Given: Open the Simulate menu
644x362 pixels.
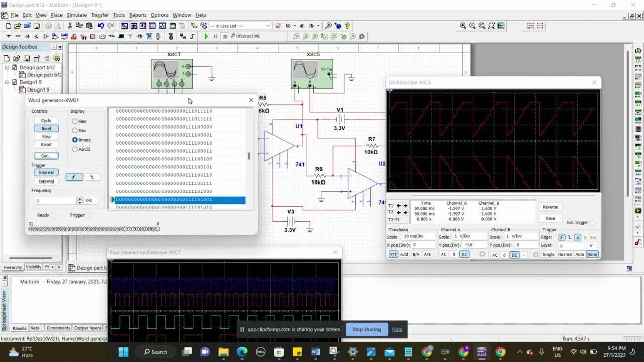Looking at the screenshot, I should point(76,15).
